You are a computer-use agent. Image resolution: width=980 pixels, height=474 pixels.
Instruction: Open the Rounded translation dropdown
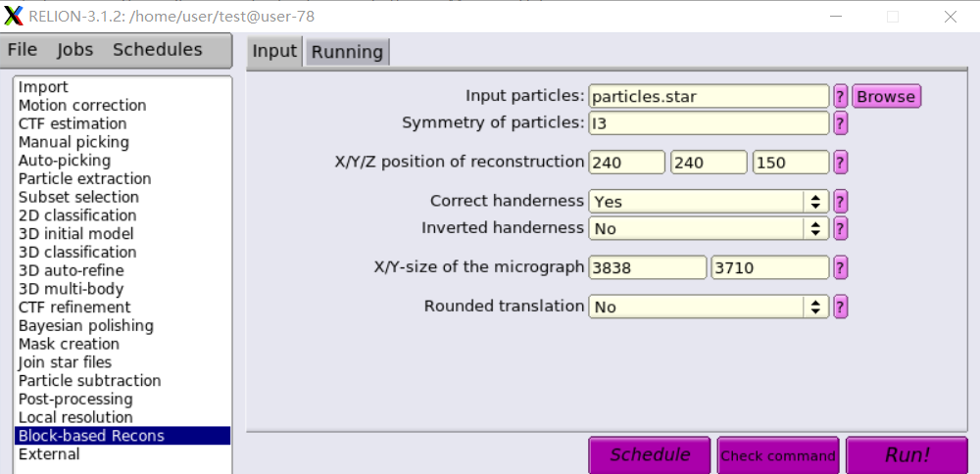click(x=709, y=307)
